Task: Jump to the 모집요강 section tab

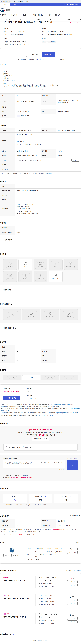Action: (x=8, y=19)
